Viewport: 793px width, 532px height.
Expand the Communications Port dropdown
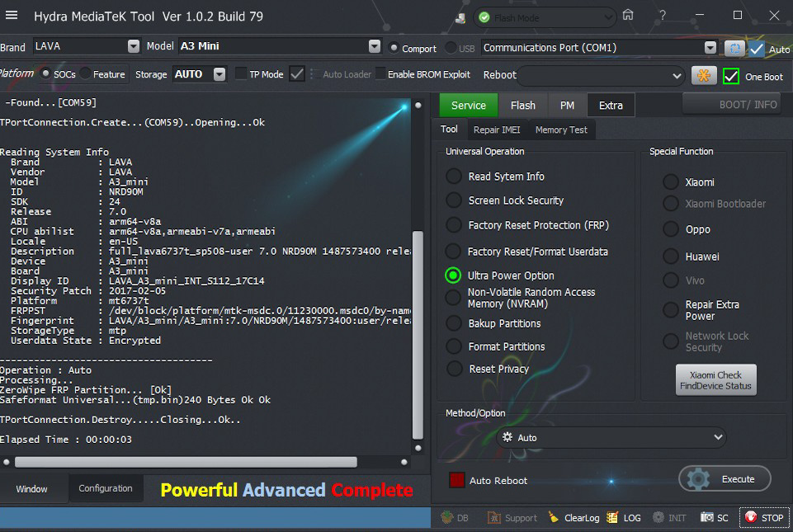pos(710,48)
